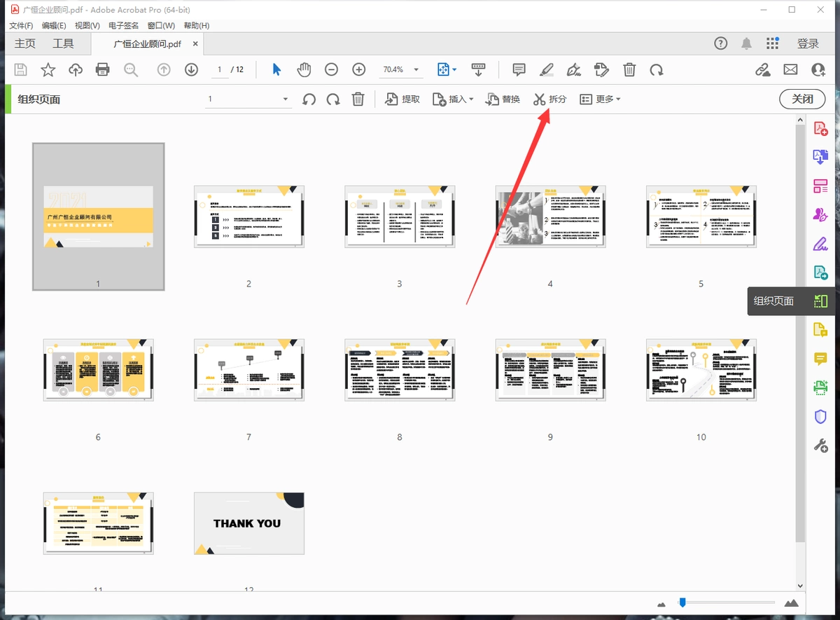Image resolution: width=840 pixels, height=620 pixels.
Task: Rotate selected page counterclockwise
Action: pyautogui.click(x=309, y=99)
